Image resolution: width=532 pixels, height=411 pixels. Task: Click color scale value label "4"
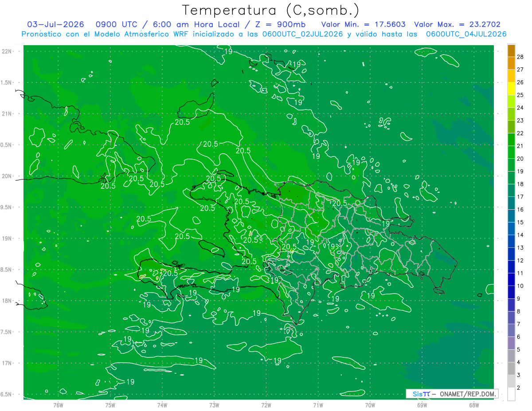point(519,362)
